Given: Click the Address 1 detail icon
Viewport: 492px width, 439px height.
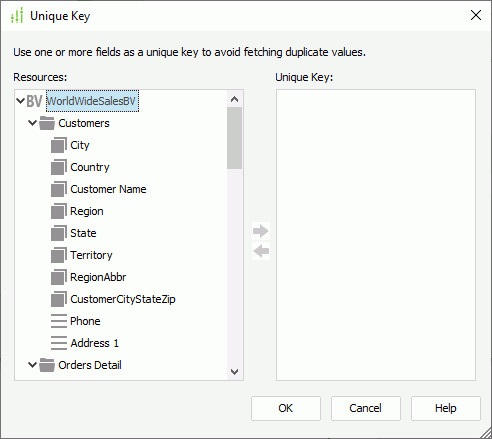Looking at the screenshot, I should [x=59, y=343].
